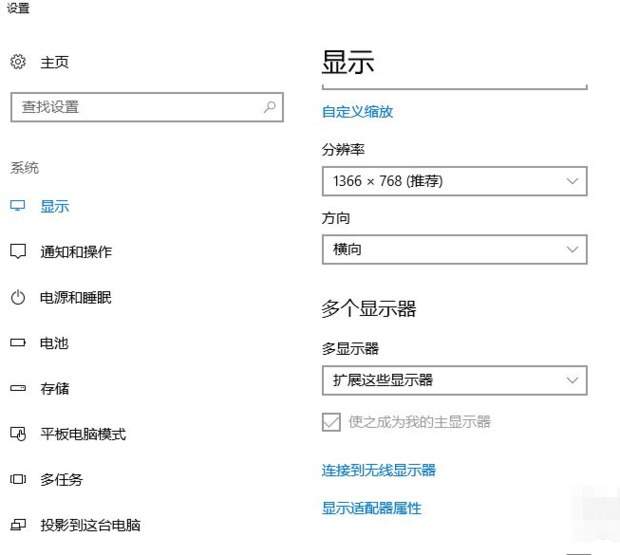This screenshot has height=555, width=620.
Task: Open the 分辨率 1366 × 768 dropdown
Action: (x=455, y=181)
